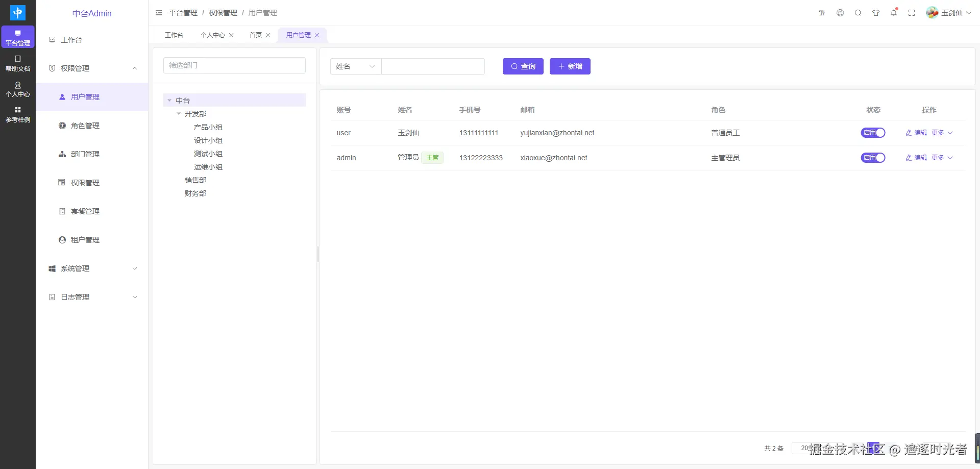Select 产品小组 in the department tree
Viewport: 980px width, 469px height.
tap(208, 127)
